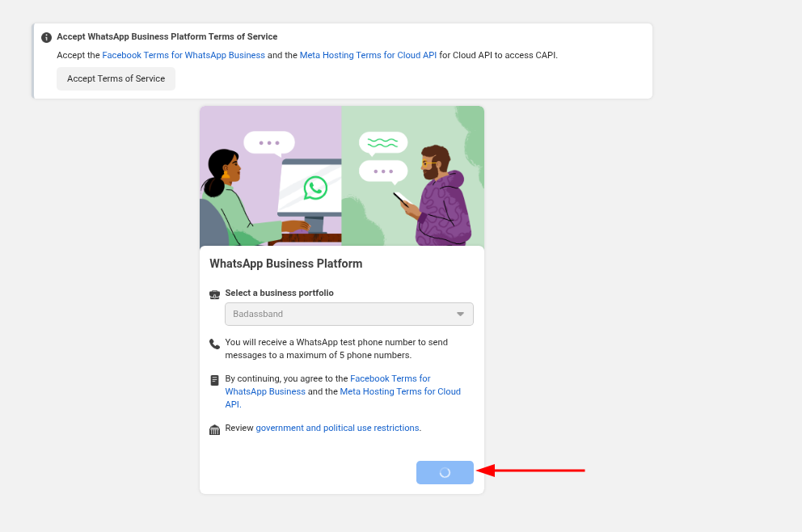This screenshot has width=802, height=532.
Task: Open the card's Meta Hosting Terms for Cloud API link
Action: [400, 391]
